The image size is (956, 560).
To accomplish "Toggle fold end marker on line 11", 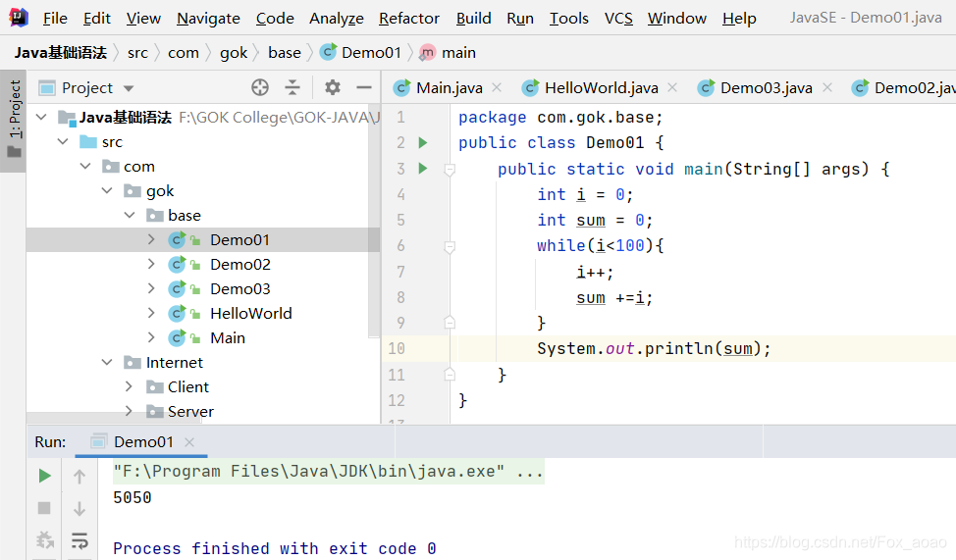I will [x=450, y=374].
